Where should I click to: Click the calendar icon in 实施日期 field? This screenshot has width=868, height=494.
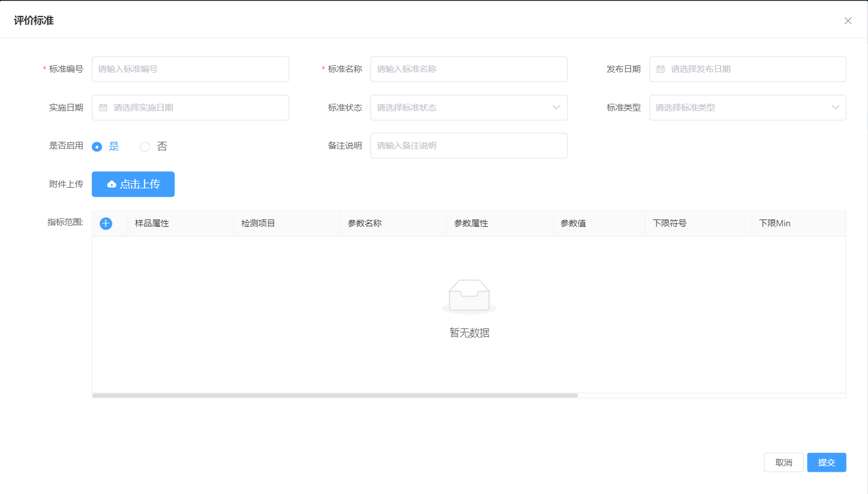103,108
